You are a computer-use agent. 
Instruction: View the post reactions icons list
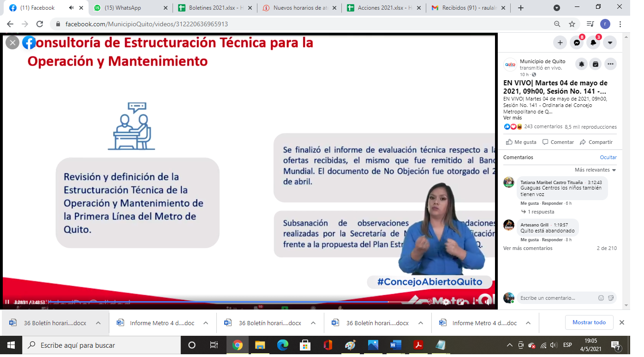point(513,127)
